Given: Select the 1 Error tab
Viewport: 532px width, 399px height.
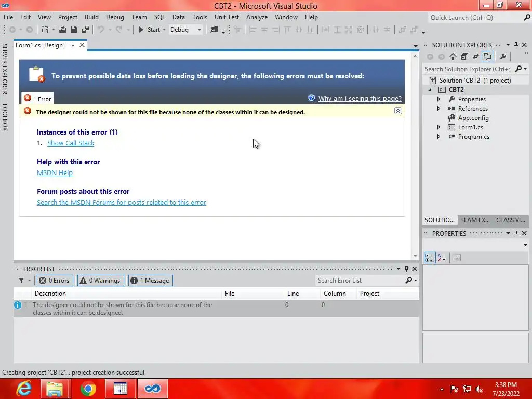Looking at the screenshot, I should (37, 98).
